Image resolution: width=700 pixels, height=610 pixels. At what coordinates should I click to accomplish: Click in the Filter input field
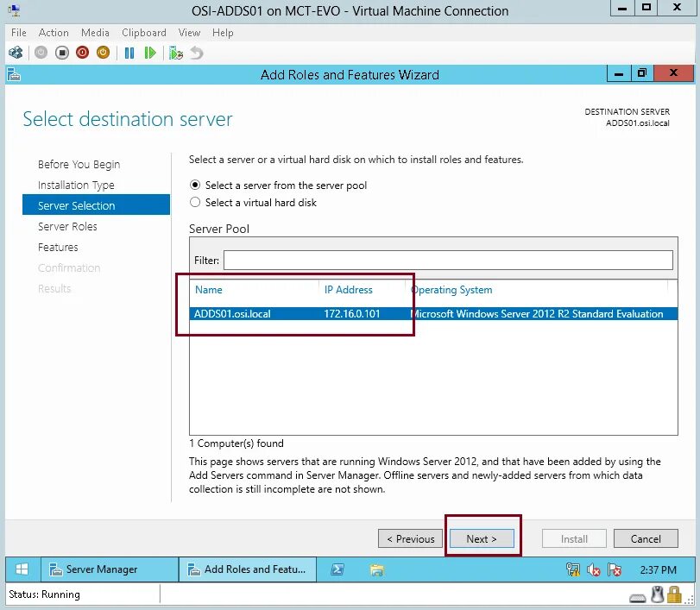pyautogui.click(x=448, y=260)
